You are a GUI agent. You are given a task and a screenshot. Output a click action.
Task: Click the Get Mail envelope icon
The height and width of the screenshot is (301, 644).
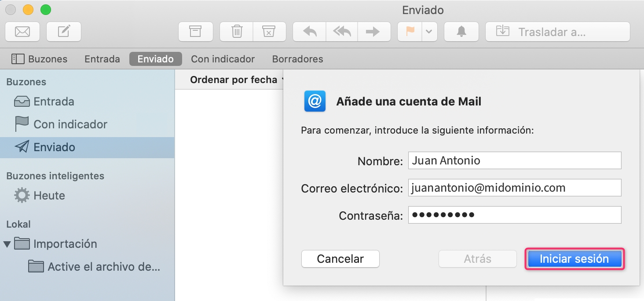click(22, 32)
